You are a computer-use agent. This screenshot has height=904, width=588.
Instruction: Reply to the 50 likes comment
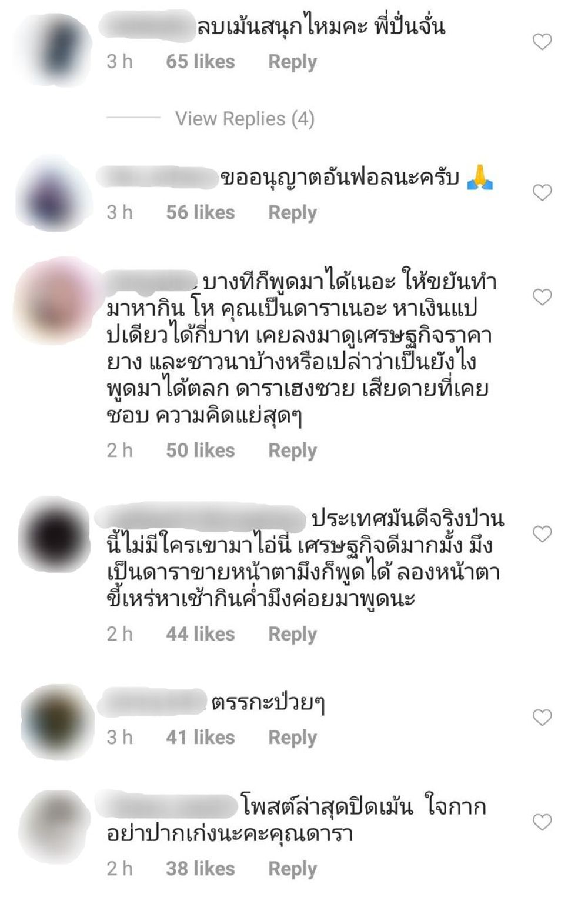click(x=292, y=451)
